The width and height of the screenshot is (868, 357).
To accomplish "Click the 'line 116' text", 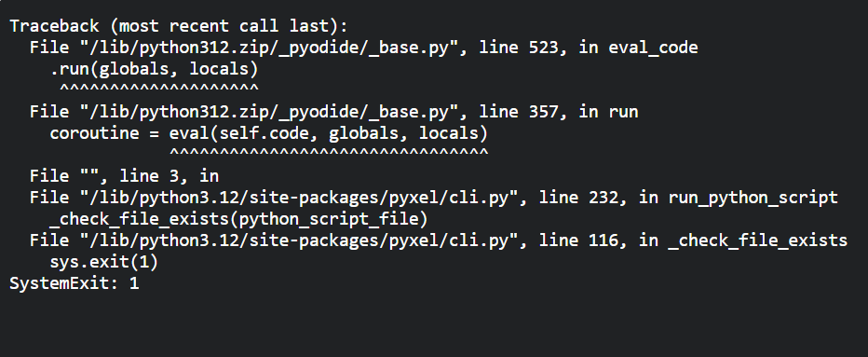I will 579,240.
